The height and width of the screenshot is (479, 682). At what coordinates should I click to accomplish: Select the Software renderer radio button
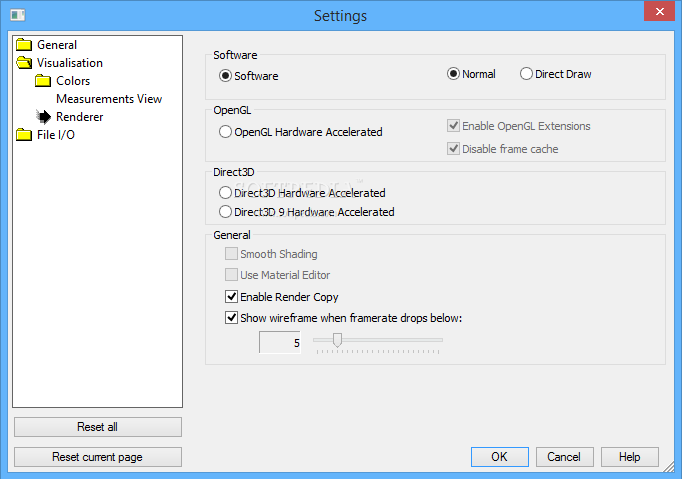pos(225,76)
